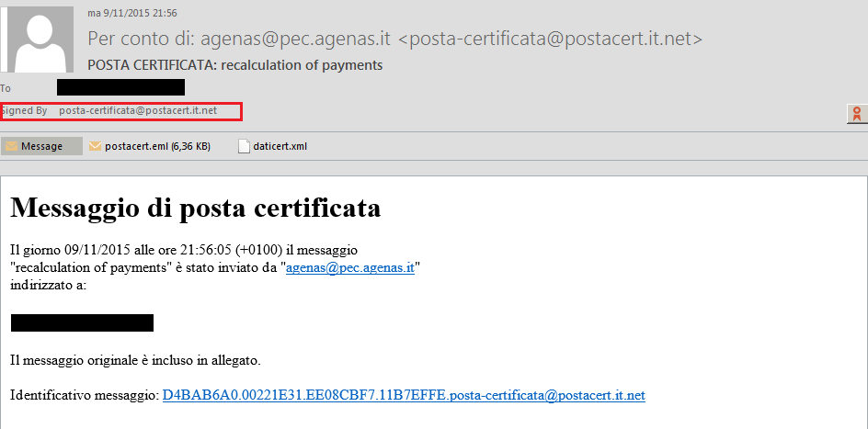Click the digital signature ribbon icon
The width and height of the screenshot is (868, 429).
point(857,113)
